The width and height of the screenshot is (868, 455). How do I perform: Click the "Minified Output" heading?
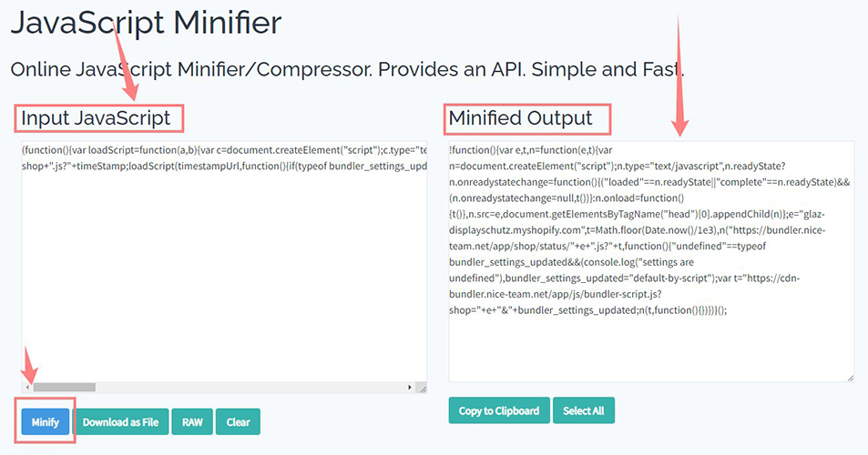(x=520, y=118)
